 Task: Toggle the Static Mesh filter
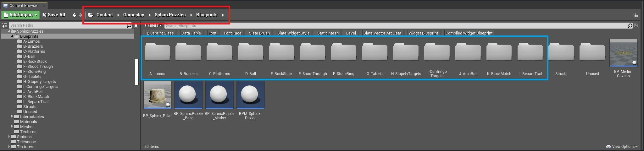point(328,33)
